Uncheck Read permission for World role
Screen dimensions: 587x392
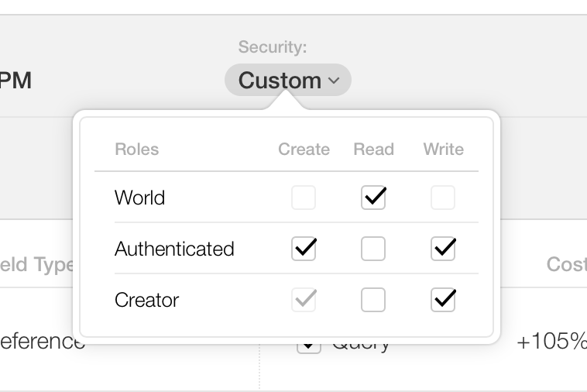point(373,198)
